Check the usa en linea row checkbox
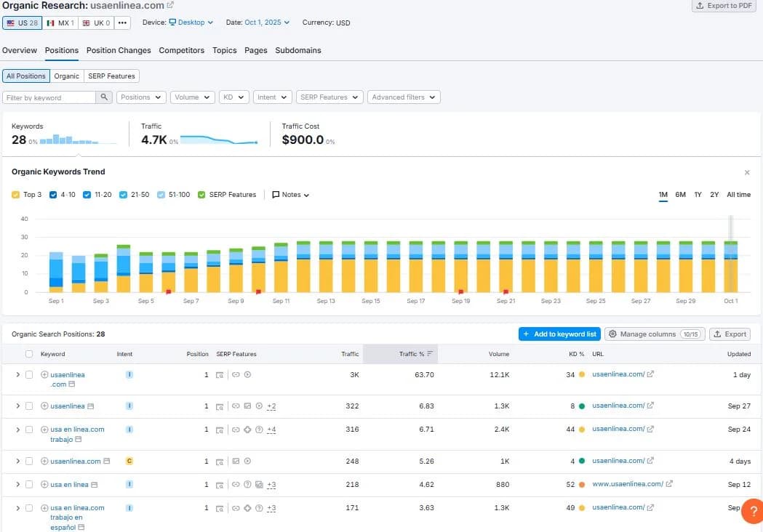This screenshot has height=532, width=763. tap(29, 484)
